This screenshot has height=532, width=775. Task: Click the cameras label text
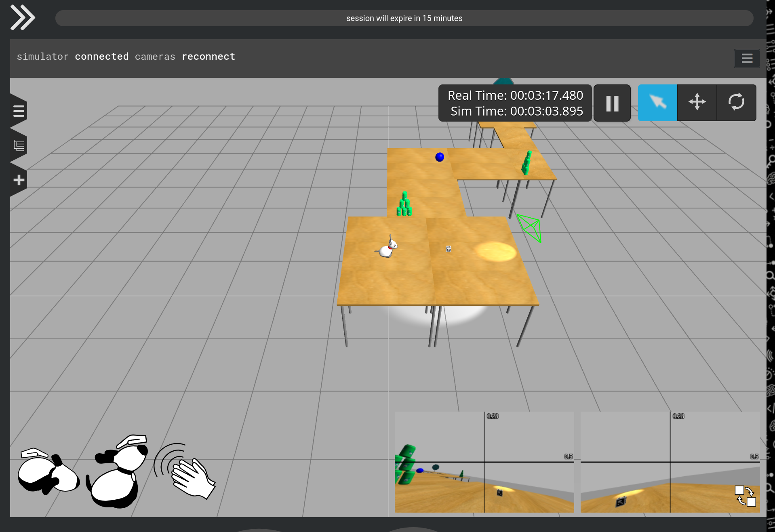tap(155, 57)
